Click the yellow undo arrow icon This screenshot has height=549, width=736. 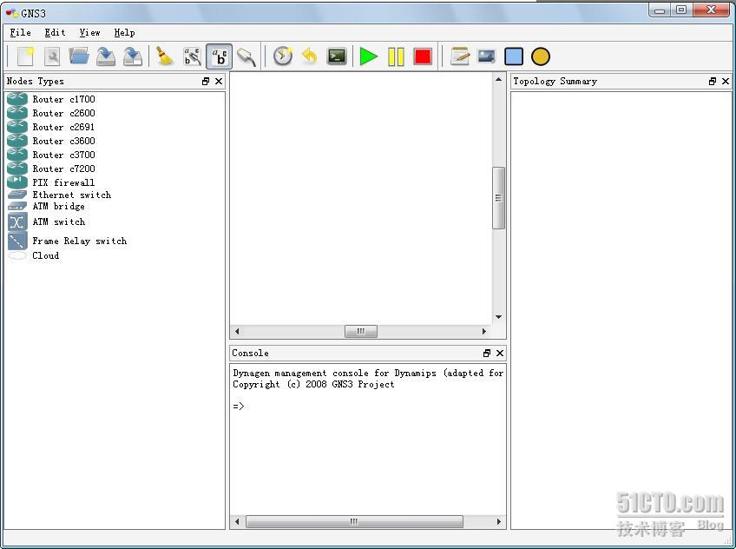point(310,57)
